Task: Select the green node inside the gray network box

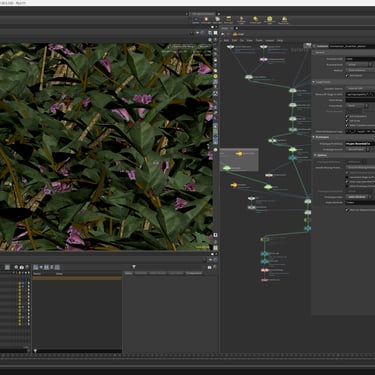Action: (227, 168)
